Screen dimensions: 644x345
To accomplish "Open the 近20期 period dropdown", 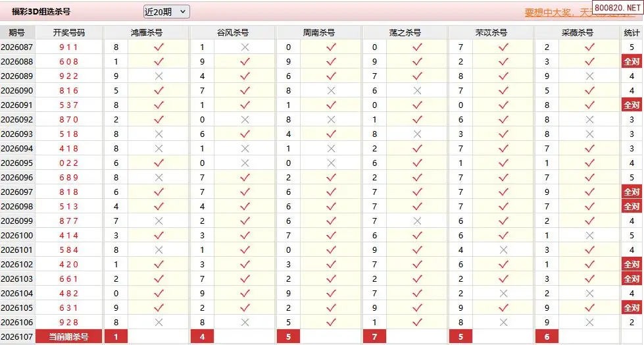I will [x=166, y=11].
